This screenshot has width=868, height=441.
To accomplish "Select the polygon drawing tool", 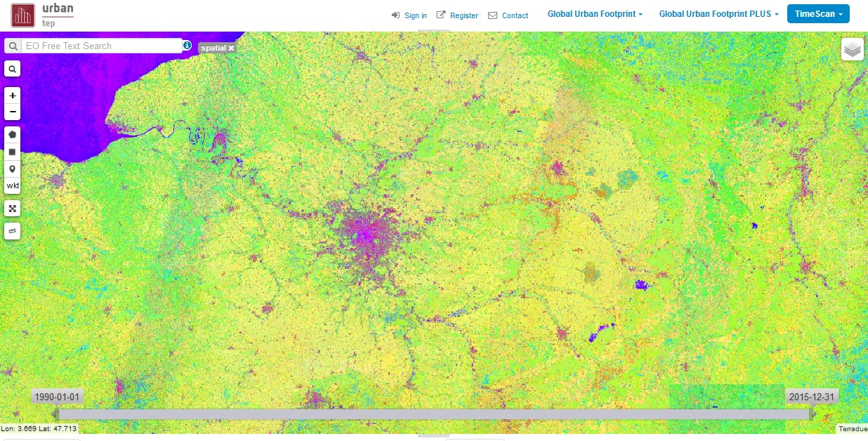I will [13, 133].
